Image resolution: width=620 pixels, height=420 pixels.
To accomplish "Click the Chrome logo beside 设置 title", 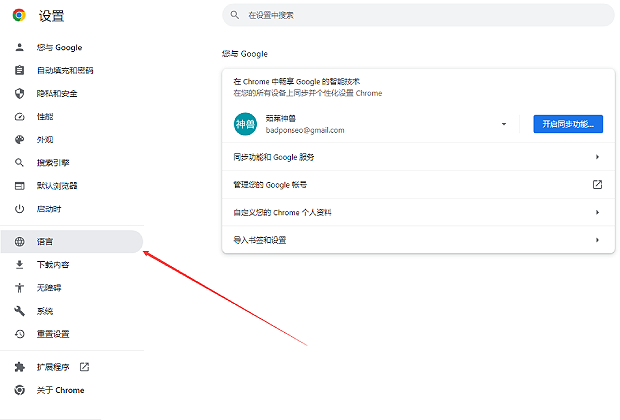I will pyautogui.click(x=19, y=15).
